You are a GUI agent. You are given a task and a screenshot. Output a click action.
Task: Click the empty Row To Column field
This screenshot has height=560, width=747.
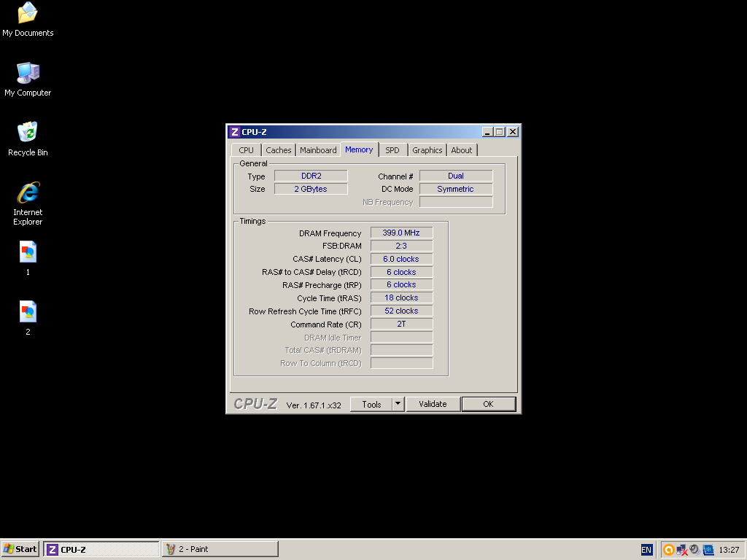coord(402,363)
